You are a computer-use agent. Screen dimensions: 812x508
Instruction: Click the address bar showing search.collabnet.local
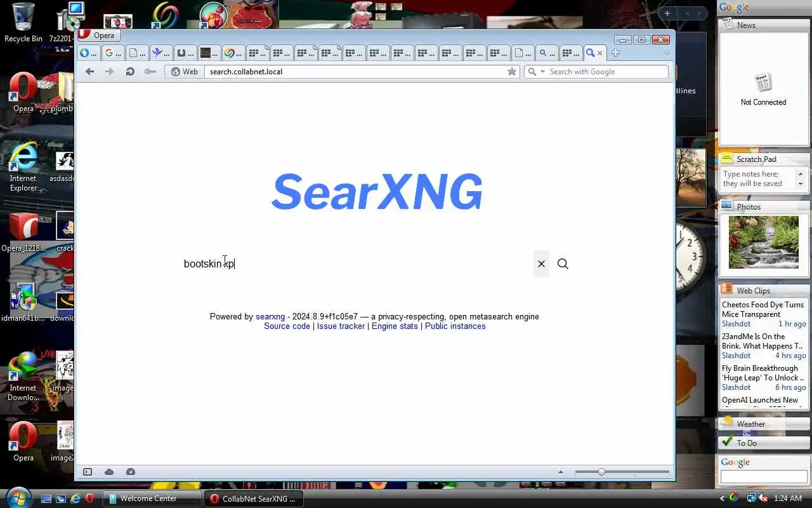355,72
